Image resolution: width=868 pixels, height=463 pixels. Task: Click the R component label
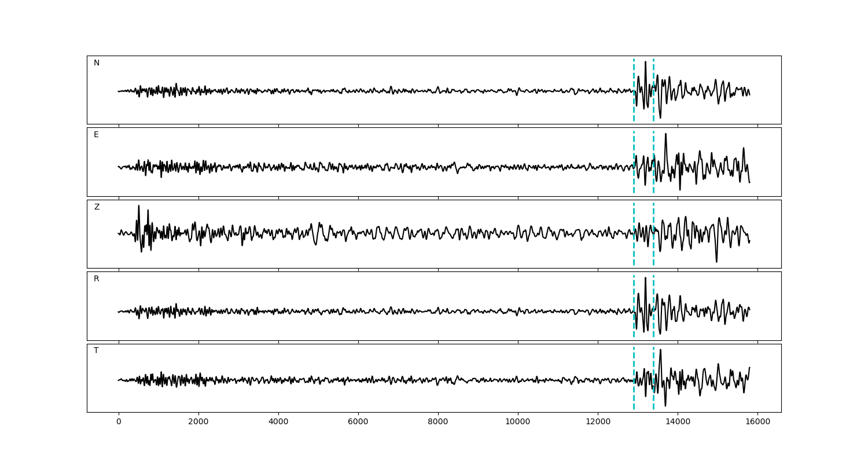pyautogui.click(x=97, y=279)
